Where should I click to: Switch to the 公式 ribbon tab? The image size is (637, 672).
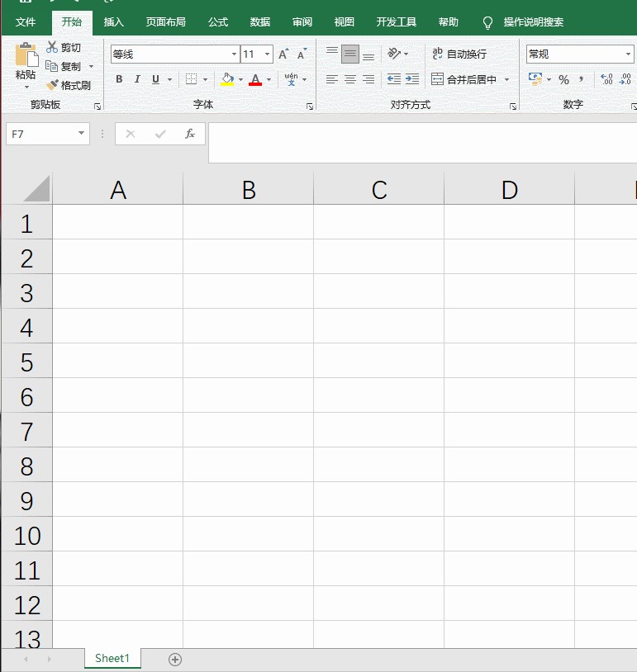(x=218, y=21)
